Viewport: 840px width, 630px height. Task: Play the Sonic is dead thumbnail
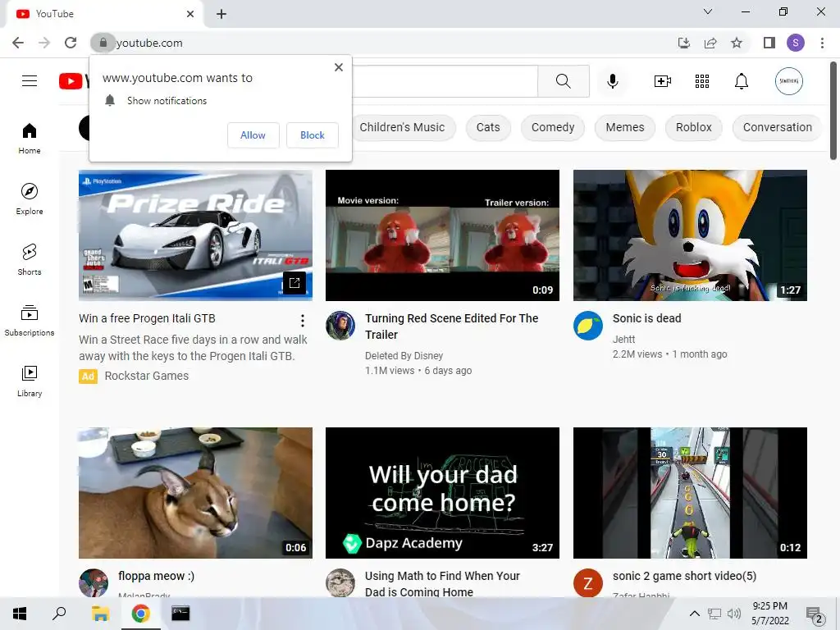point(690,235)
